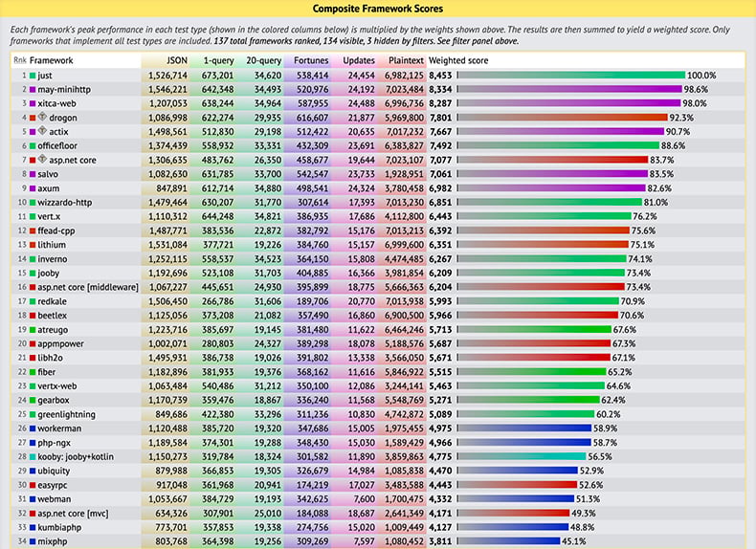The height and width of the screenshot is (549, 756).
Task: Open the just framework link
Action: 45,76
